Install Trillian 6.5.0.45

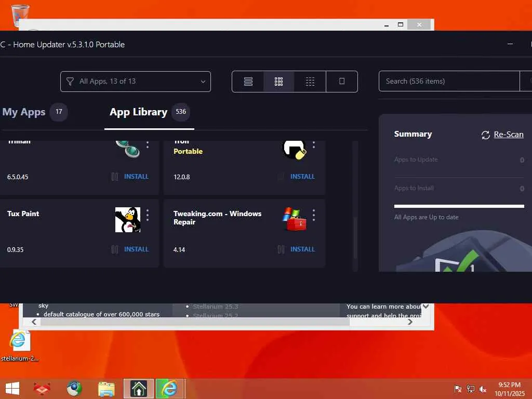137,177
